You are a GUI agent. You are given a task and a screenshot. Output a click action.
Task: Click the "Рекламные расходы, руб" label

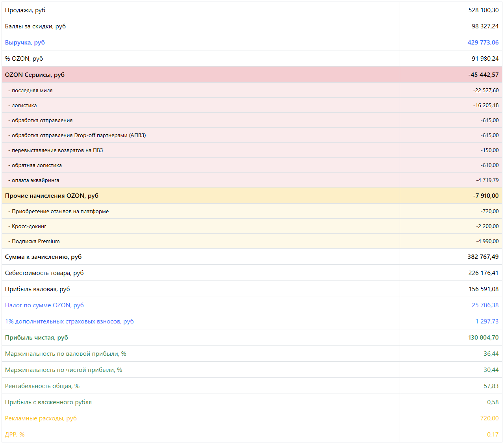[x=41, y=418]
